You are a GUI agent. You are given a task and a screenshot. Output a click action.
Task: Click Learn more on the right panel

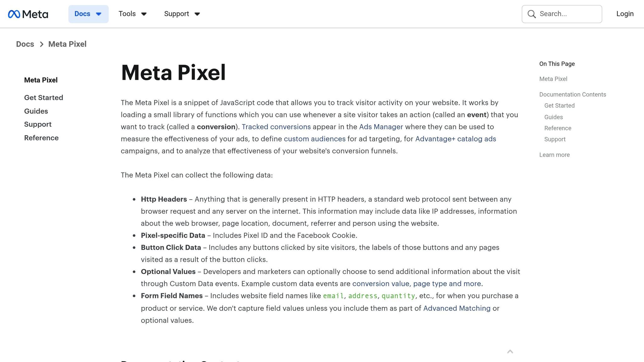tap(554, 155)
